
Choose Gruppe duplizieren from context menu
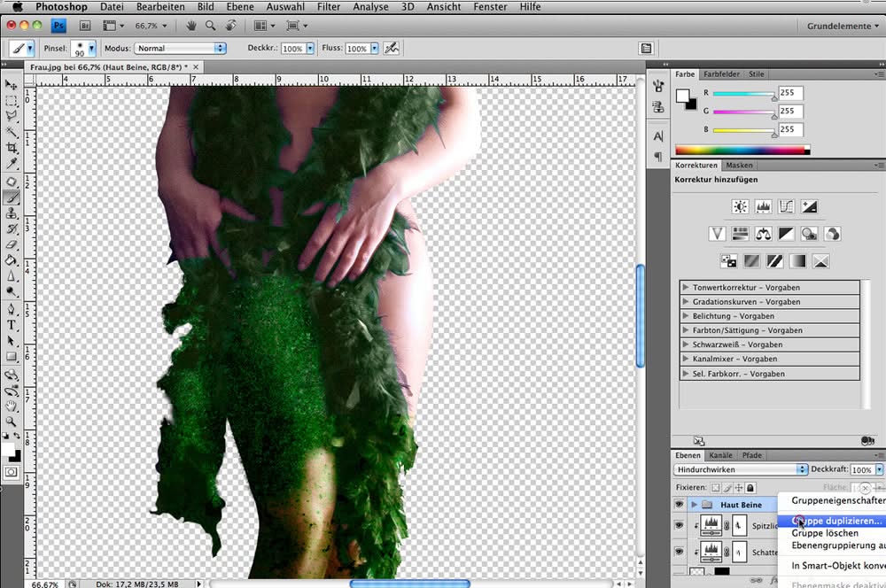point(832,521)
